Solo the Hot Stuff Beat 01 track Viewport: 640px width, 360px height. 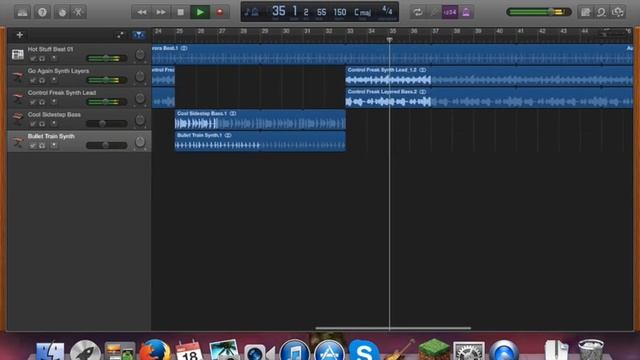pyautogui.click(x=42, y=58)
